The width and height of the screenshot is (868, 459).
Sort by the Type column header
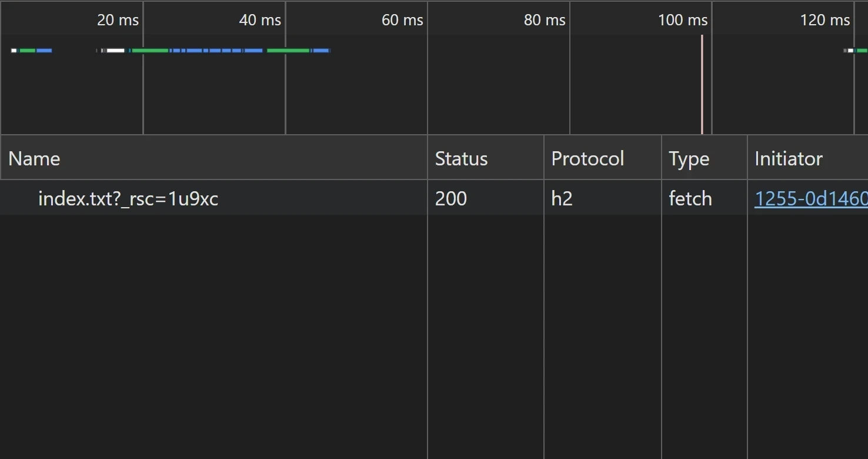pos(689,158)
